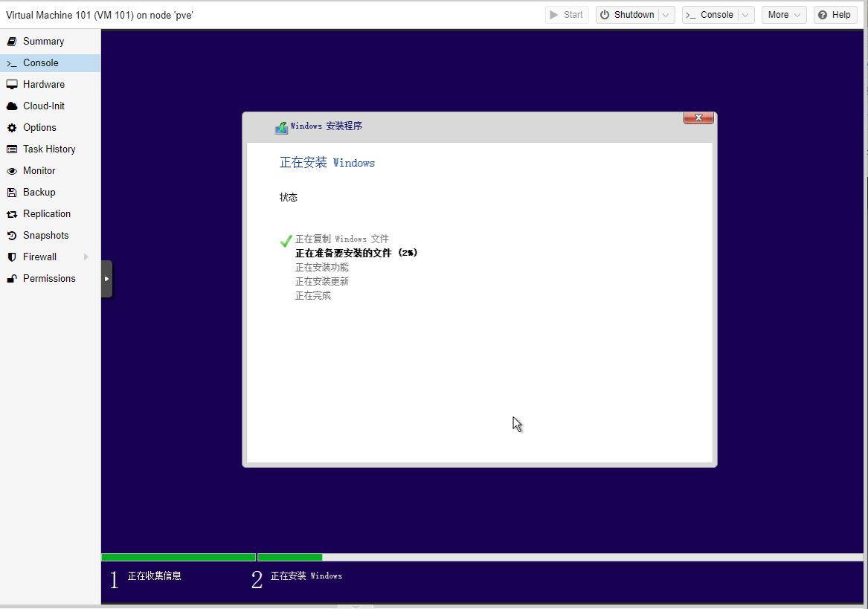Click the 正在完成 step text

coord(313,296)
